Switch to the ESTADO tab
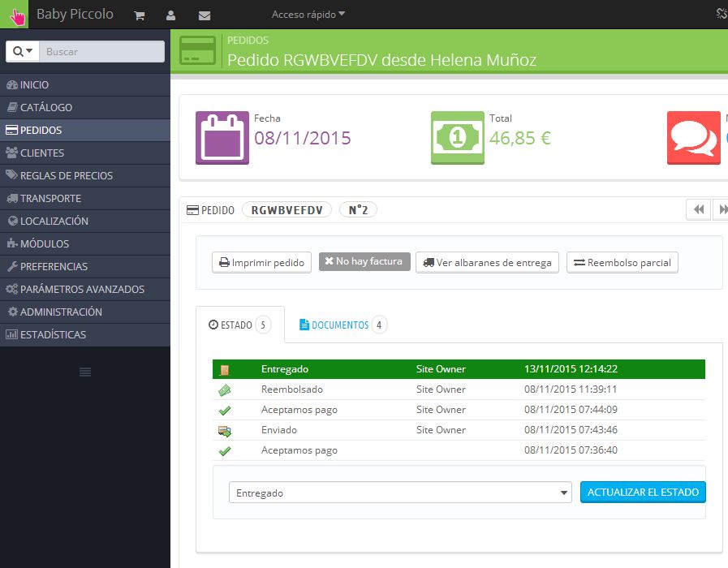The height and width of the screenshot is (568, 728). coord(240,325)
